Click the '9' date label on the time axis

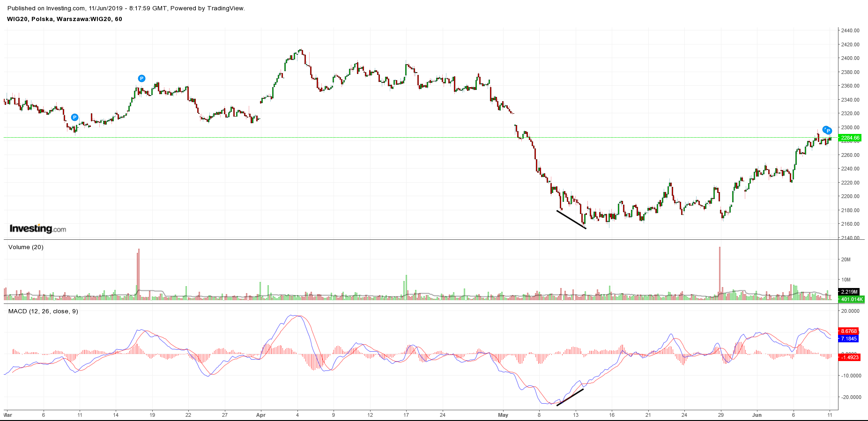pyautogui.click(x=334, y=415)
